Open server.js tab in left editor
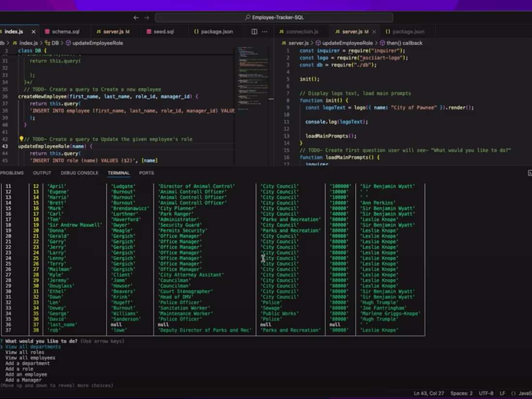Viewport: 532px width, 399px height. [x=113, y=31]
